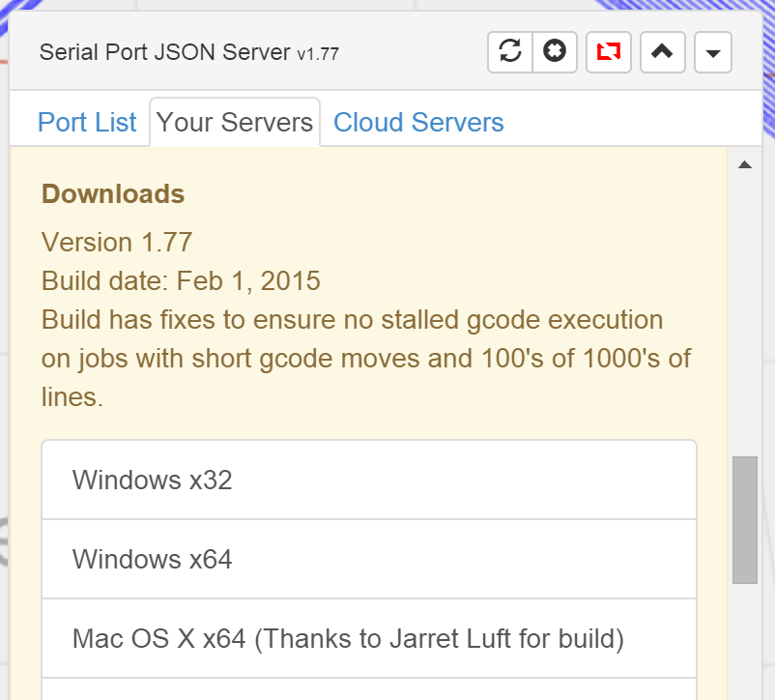Download the Windows x64 build
The width and height of the screenshot is (775, 700).
[x=368, y=559]
